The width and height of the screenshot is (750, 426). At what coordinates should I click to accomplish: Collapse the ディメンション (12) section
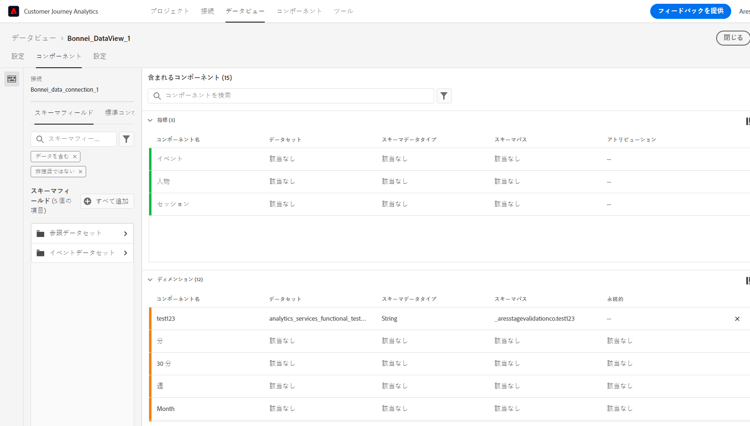150,279
